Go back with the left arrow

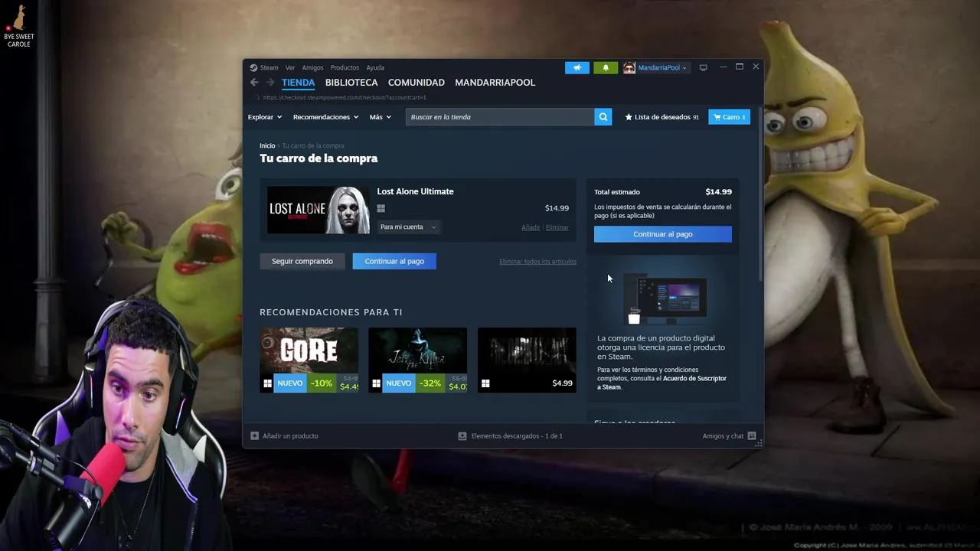[x=254, y=83]
